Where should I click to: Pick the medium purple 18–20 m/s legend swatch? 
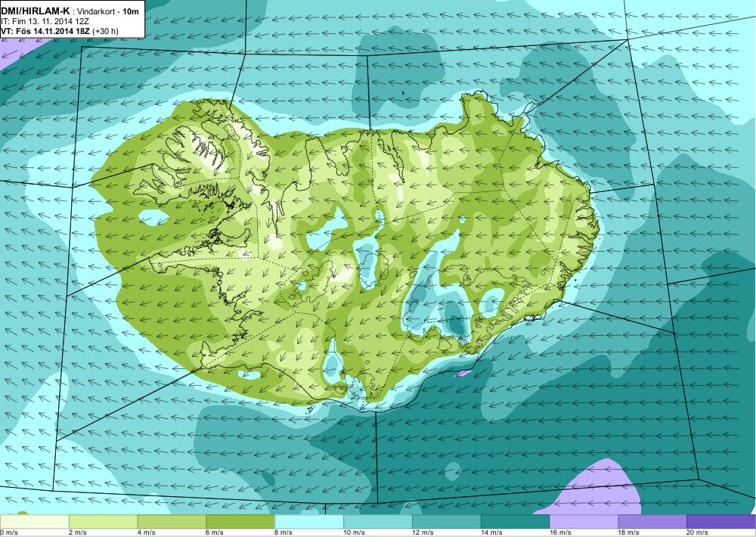point(653,522)
